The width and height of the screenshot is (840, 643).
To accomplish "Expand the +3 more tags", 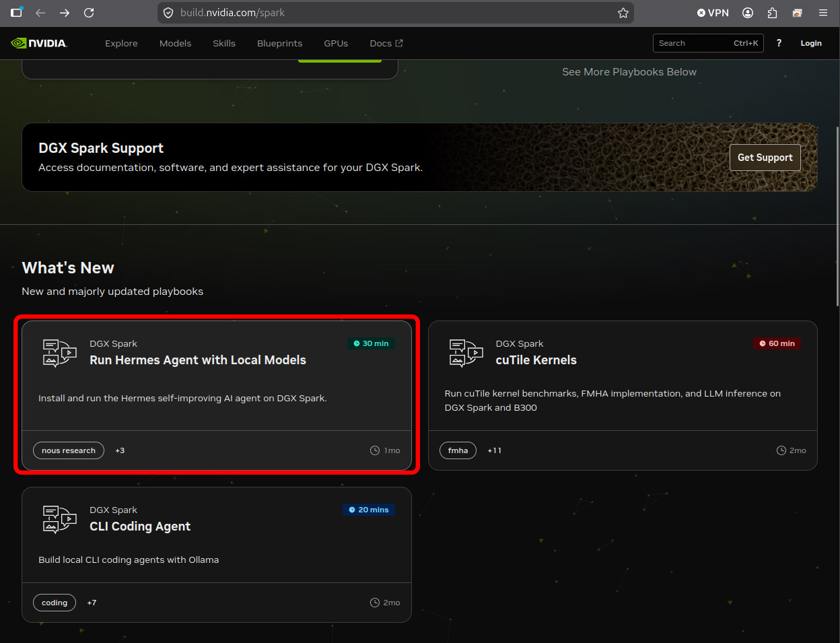I will point(120,450).
